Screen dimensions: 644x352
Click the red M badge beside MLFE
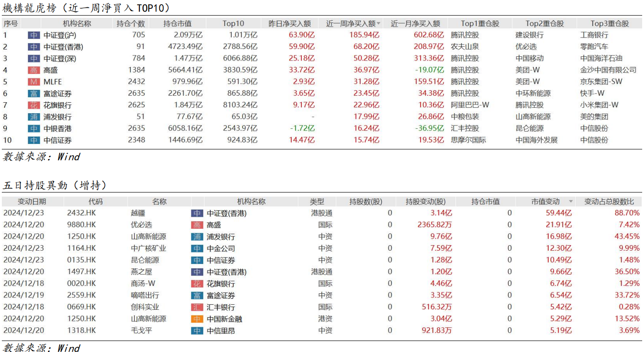(33, 82)
